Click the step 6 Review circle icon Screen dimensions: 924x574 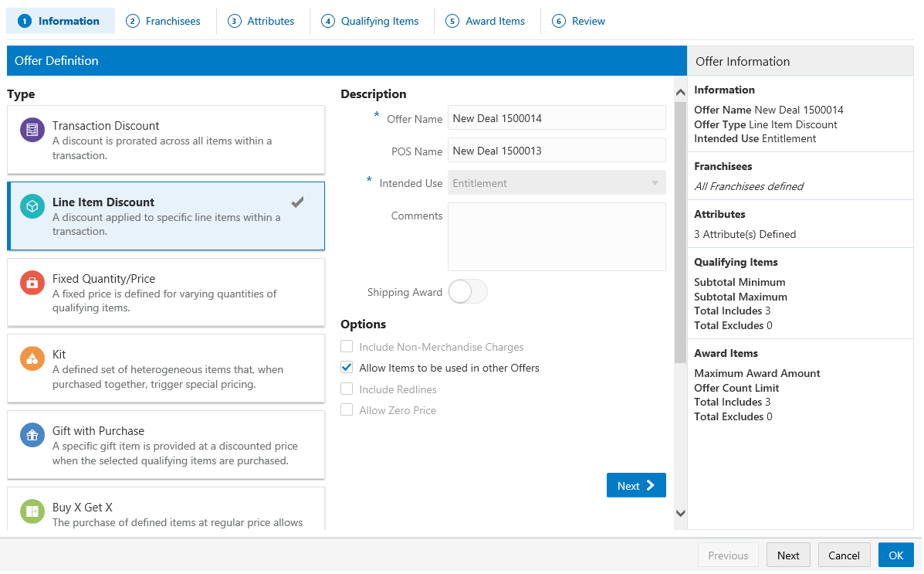tap(559, 21)
